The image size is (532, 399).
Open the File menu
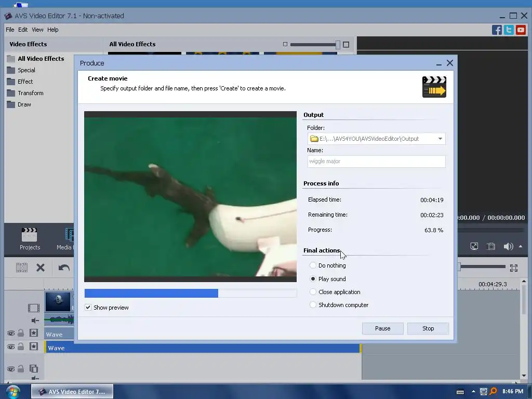coord(10,30)
